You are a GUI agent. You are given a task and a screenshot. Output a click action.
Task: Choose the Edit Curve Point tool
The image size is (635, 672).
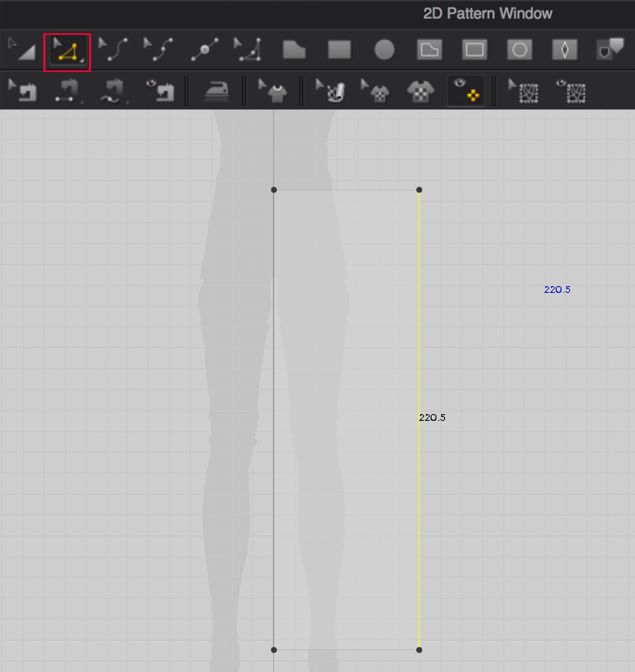point(158,49)
